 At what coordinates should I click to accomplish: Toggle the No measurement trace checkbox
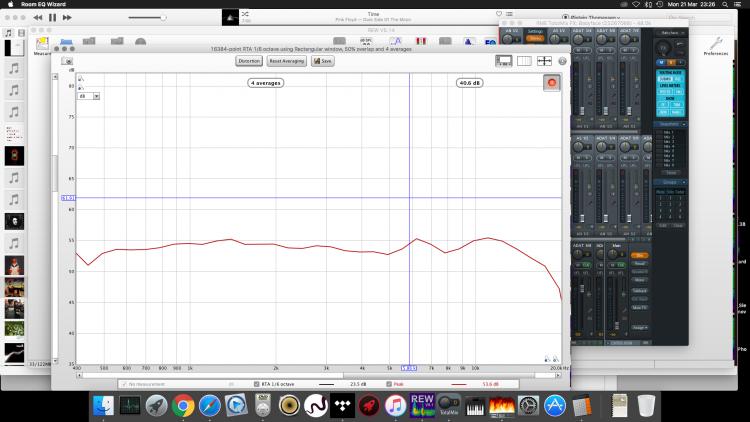(x=124, y=383)
